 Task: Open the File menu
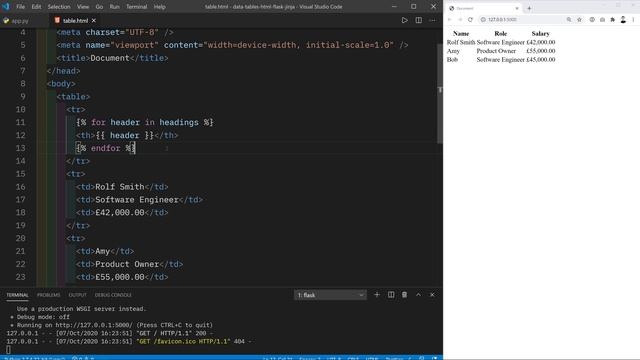point(20,7)
